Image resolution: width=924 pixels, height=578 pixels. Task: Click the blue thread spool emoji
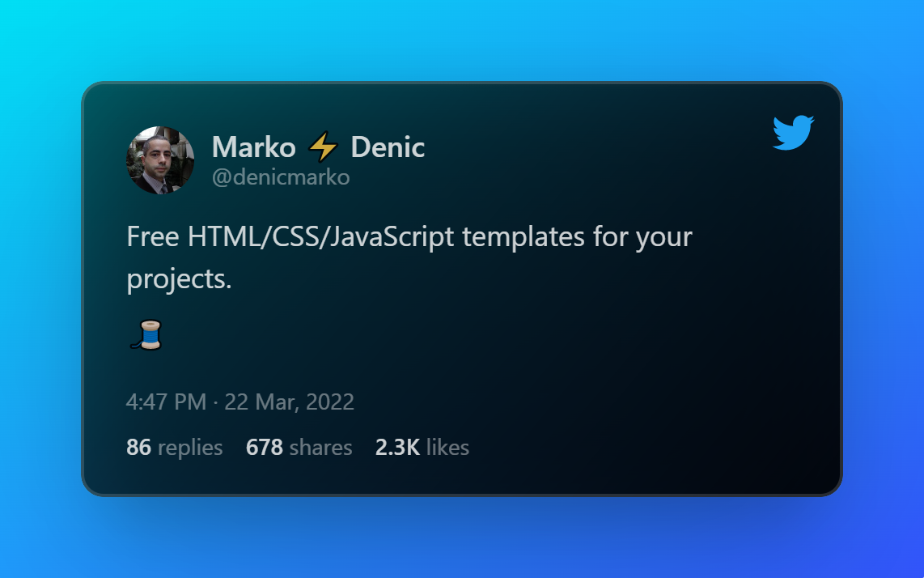[x=146, y=335]
